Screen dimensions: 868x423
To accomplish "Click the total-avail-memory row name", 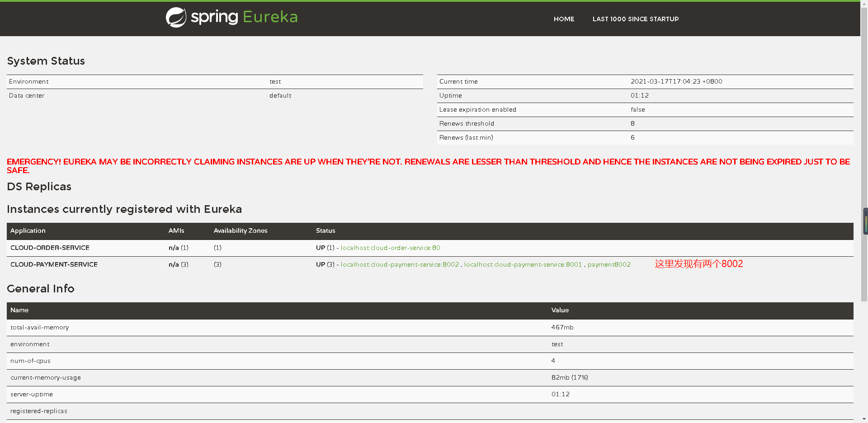I will pyautogui.click(x=40, y=327).
